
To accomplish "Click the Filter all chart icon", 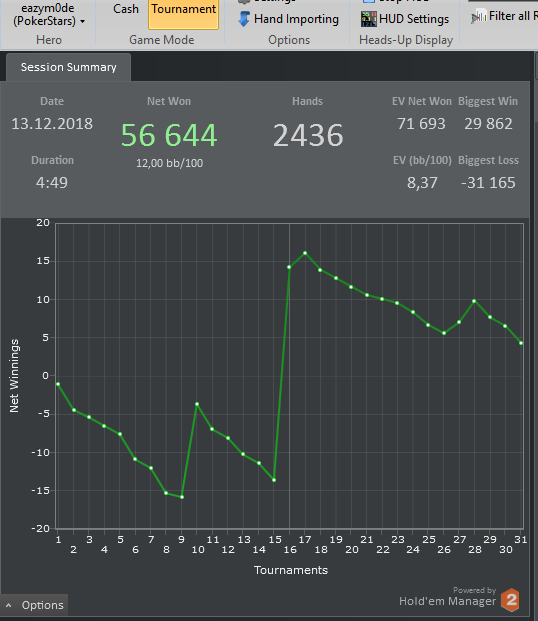I will pyautogui.click(x=479, y=16).
